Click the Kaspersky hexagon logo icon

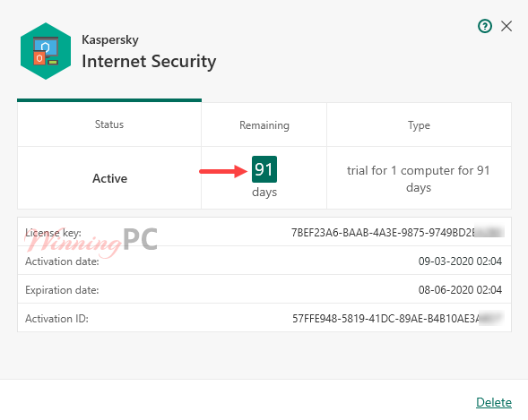(x=46, y=51)
